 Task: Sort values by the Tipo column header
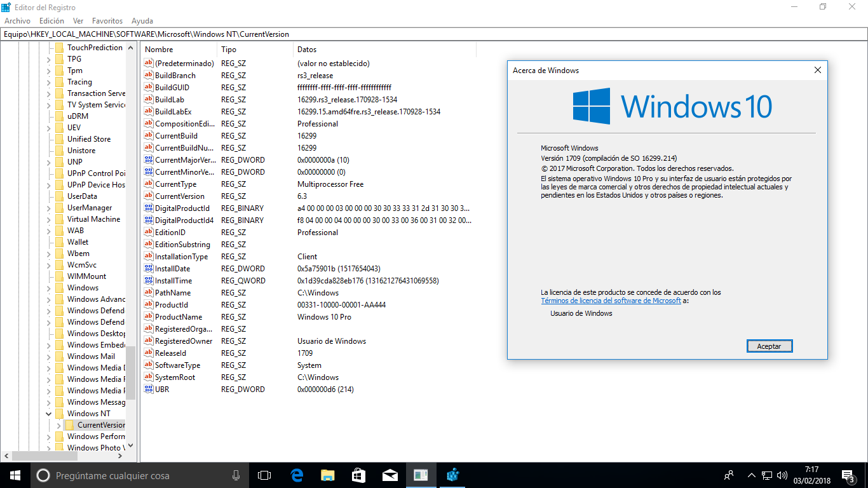[255, 50]
